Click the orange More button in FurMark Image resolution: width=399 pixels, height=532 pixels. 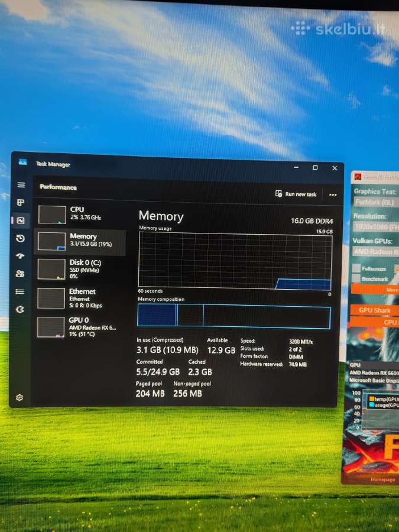375,290
